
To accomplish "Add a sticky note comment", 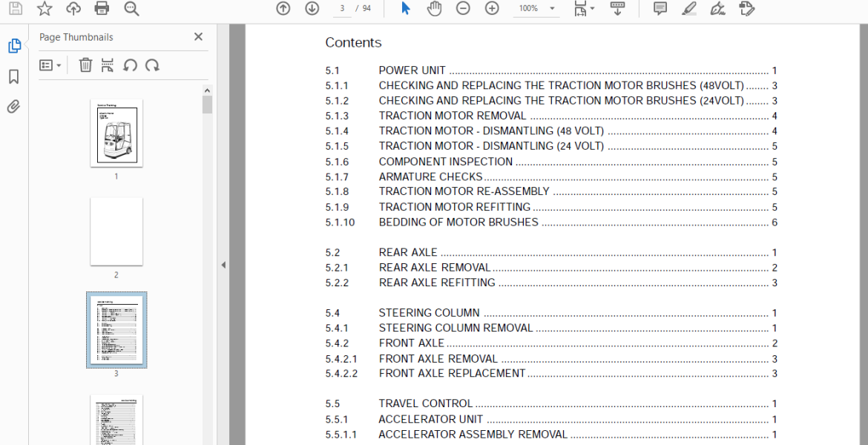I will 660,9.
